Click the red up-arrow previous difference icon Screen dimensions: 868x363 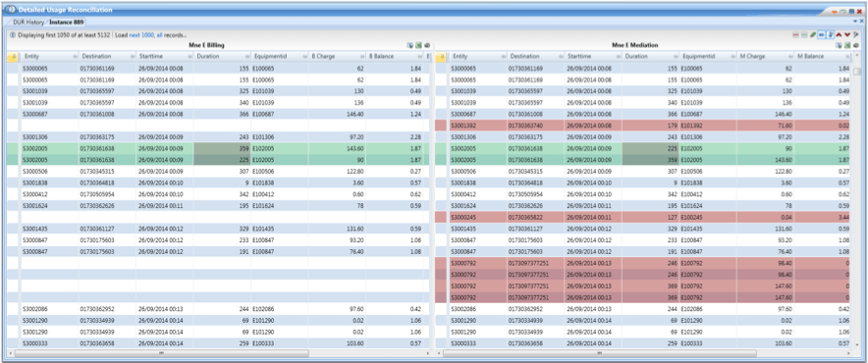[839, 35]
